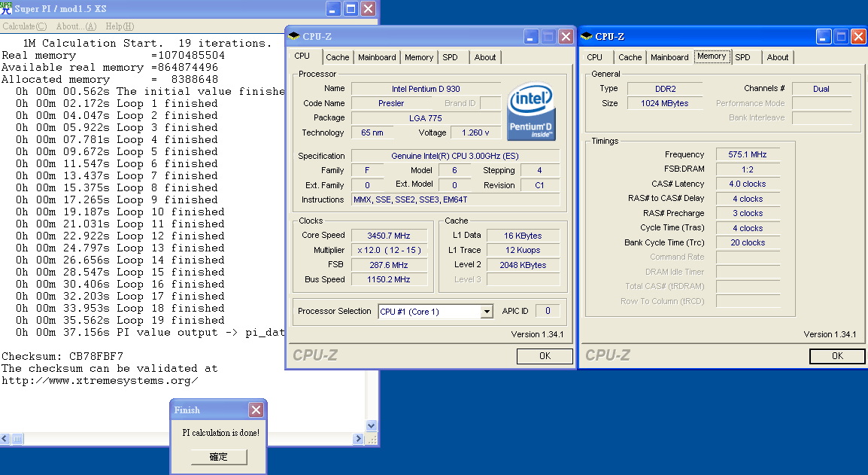Click the Core Speed value '3450.7 MHz'
Image resolution: width=868 pixels, height=475 pixels.
(x=389, y=236)
